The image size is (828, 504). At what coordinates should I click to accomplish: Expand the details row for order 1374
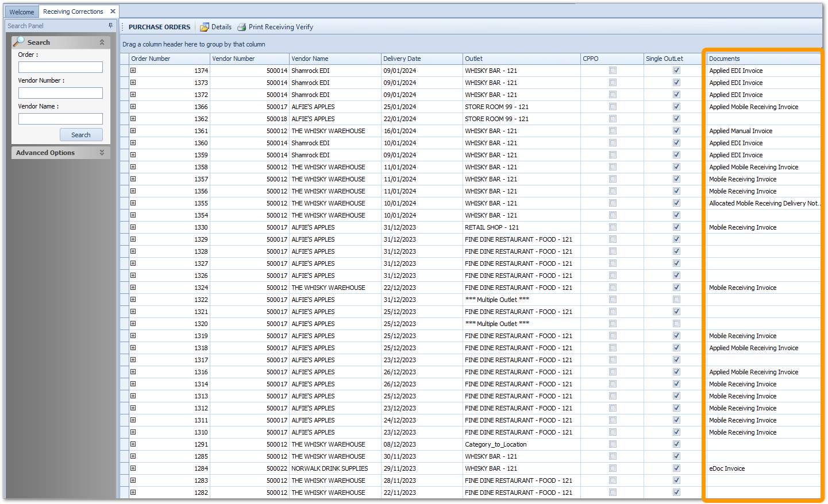[133, 70]
